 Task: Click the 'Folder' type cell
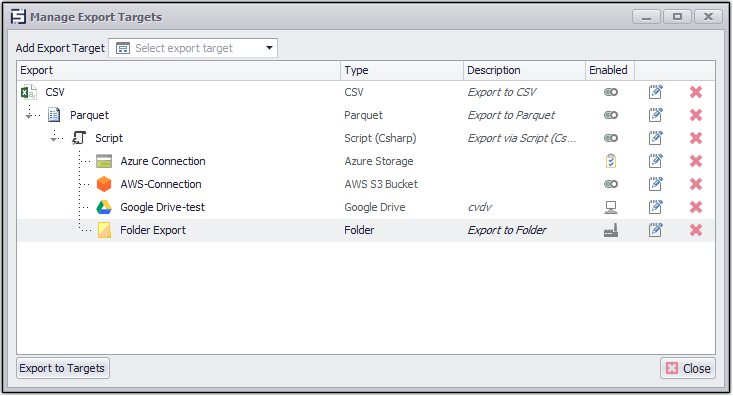coord(359,230)
